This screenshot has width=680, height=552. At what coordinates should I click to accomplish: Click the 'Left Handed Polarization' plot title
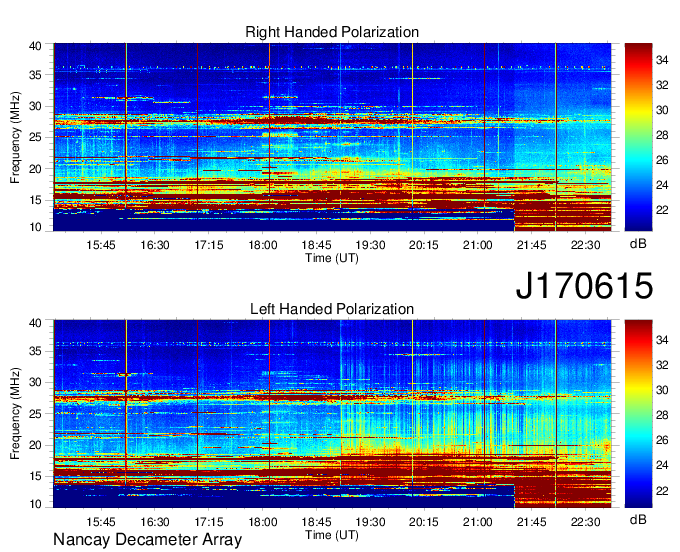coord(332,309)
